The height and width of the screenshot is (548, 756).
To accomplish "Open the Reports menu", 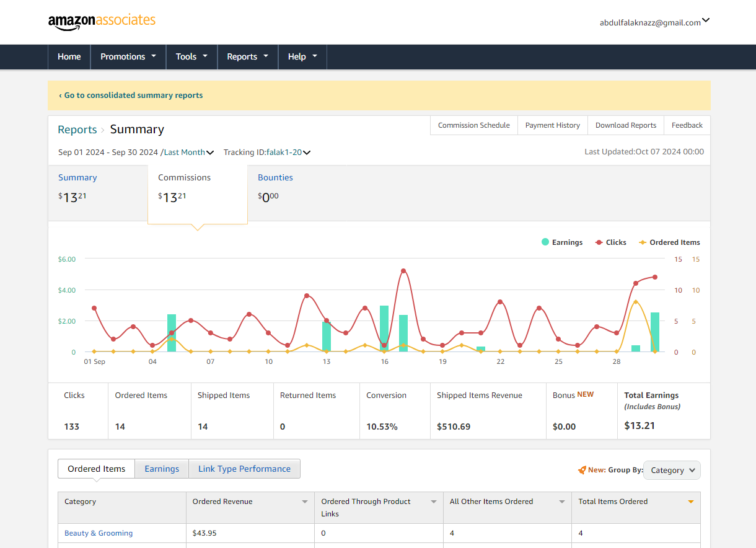I will pyautogui.click(x=248, y=56).
